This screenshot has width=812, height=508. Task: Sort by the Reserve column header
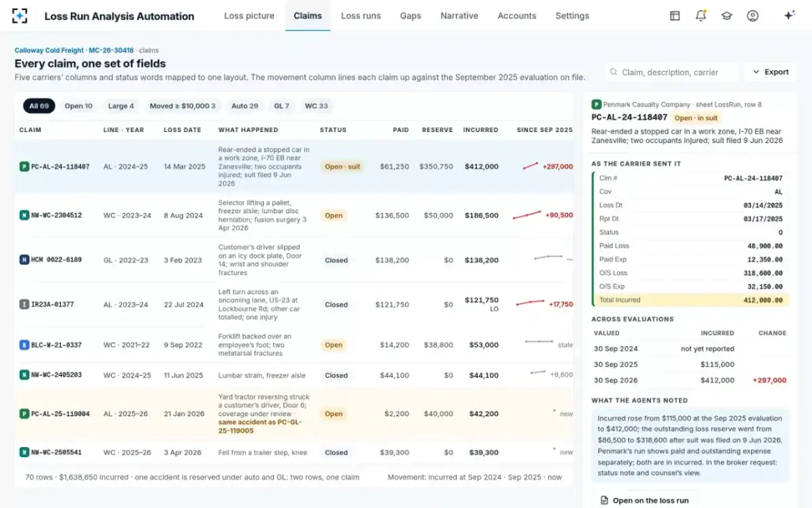click(x=437, y=129)
